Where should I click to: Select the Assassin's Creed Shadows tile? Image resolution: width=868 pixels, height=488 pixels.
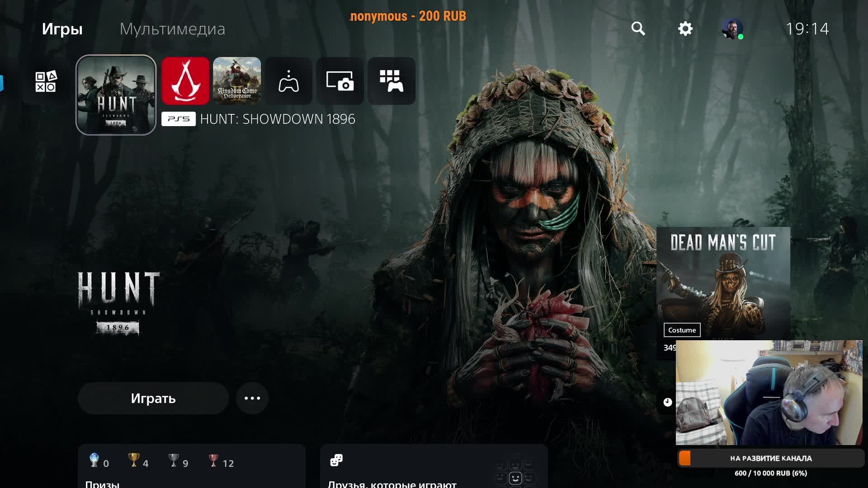coord(185,81)
